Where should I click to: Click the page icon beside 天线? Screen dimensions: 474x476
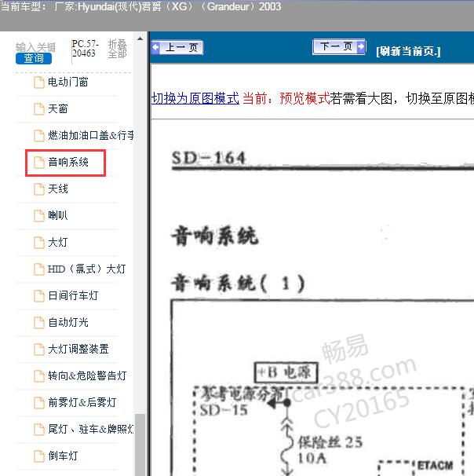(x=38, y=189)
